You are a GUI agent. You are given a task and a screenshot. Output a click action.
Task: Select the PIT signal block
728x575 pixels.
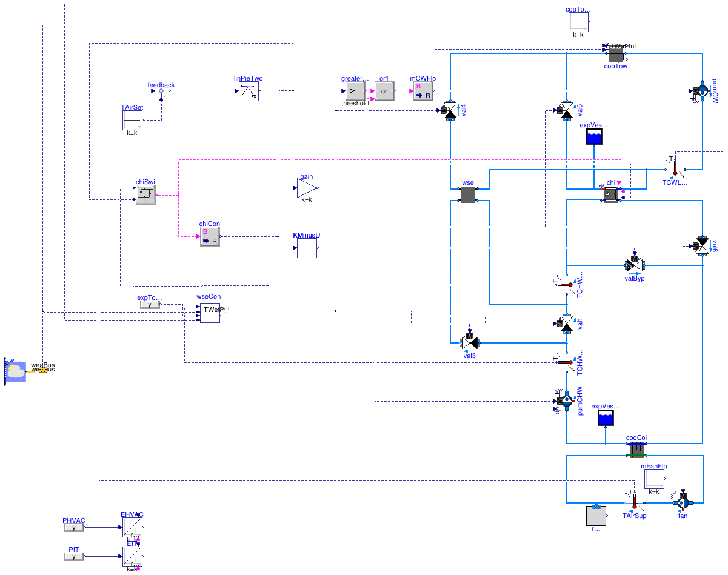(74, 556)
